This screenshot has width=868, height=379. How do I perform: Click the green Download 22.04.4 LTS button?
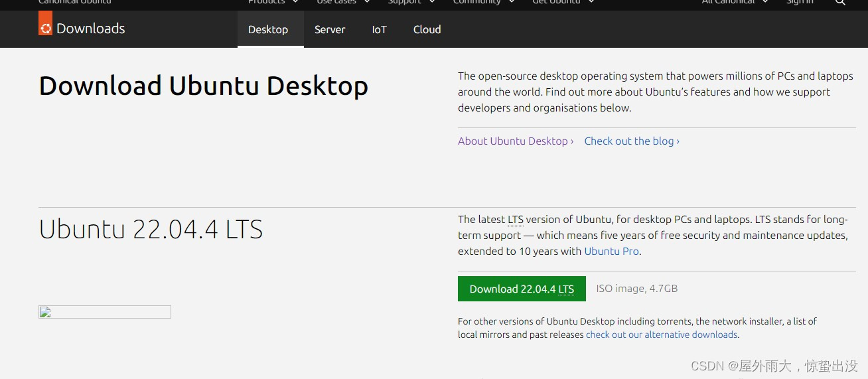coord(522,289)
